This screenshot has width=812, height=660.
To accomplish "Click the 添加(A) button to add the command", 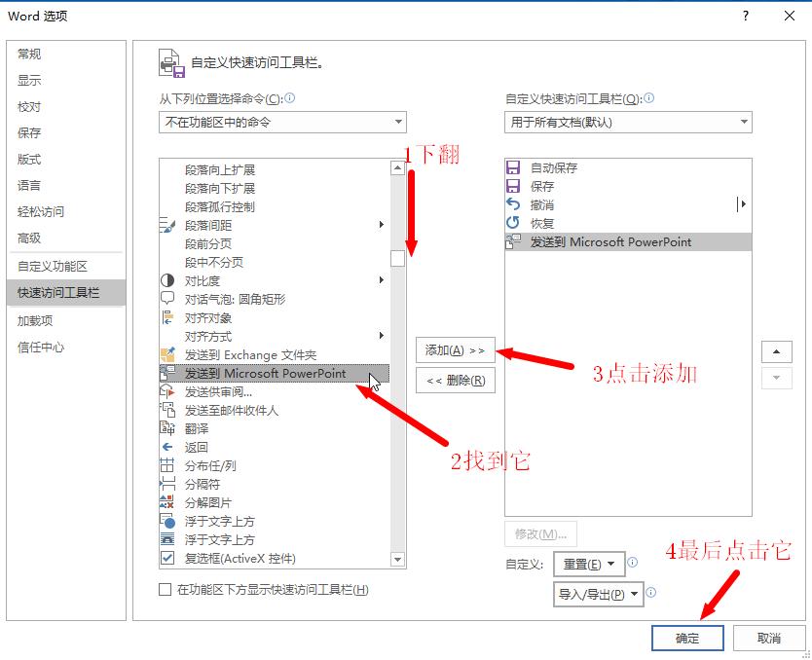I will (455, 351).
